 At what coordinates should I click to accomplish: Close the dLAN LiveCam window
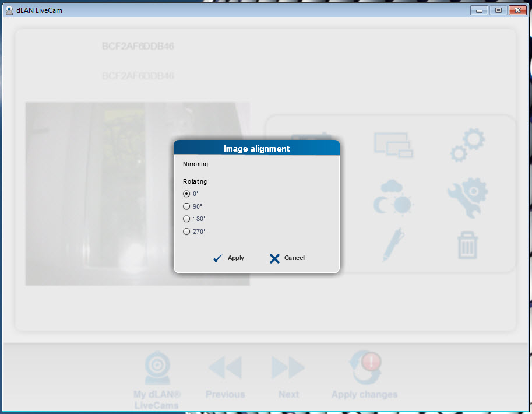(x=517, y=10)
